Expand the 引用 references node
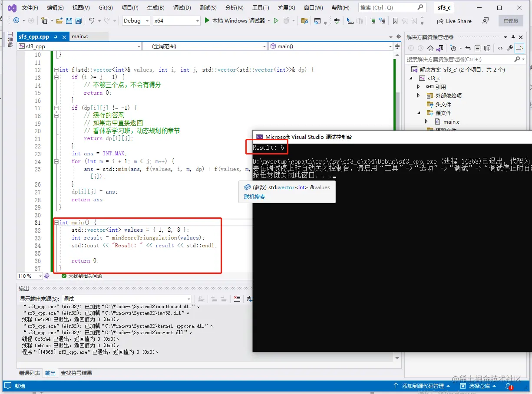Image resolution: width=532 pixels, height=394 pixels. point(419,87)
